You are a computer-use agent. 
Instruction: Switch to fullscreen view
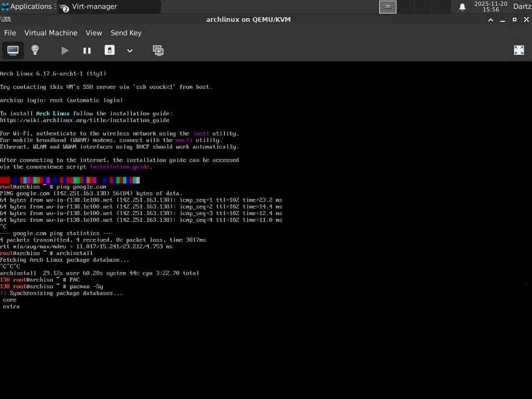point(519,50)
